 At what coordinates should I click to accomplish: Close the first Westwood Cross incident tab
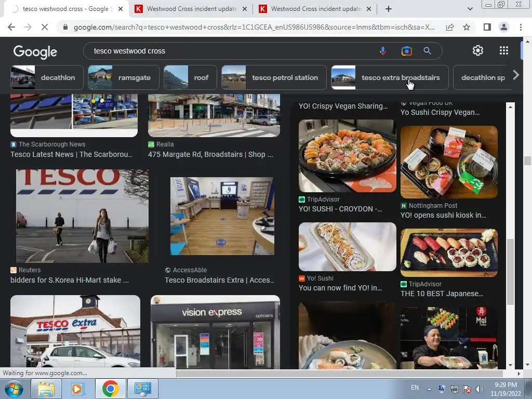245,9
